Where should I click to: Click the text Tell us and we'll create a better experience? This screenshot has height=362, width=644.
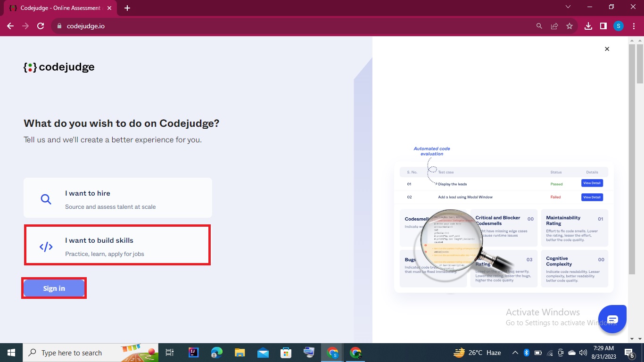(x=113, y=140)
